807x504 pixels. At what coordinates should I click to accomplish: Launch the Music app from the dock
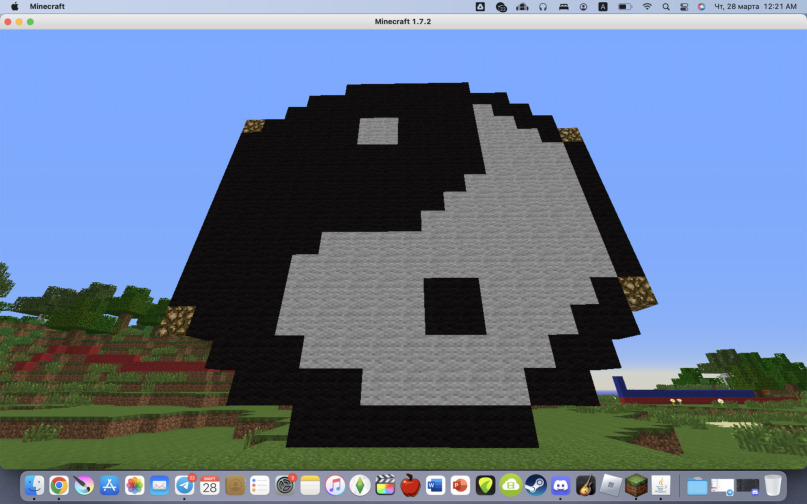click(335, 485)
